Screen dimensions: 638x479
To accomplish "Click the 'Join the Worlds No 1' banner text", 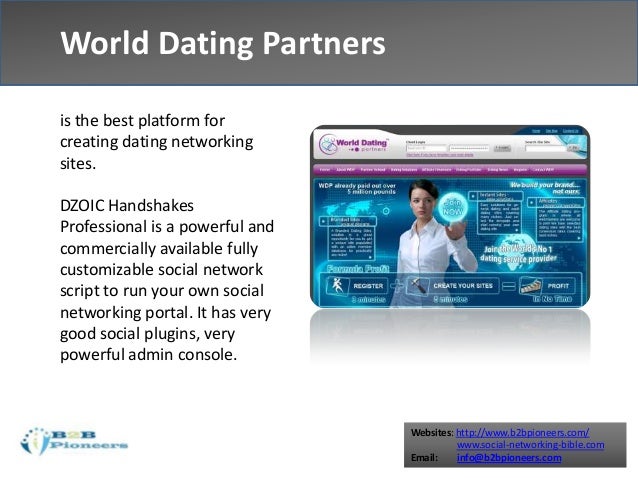I will click(x=518, y=248).
